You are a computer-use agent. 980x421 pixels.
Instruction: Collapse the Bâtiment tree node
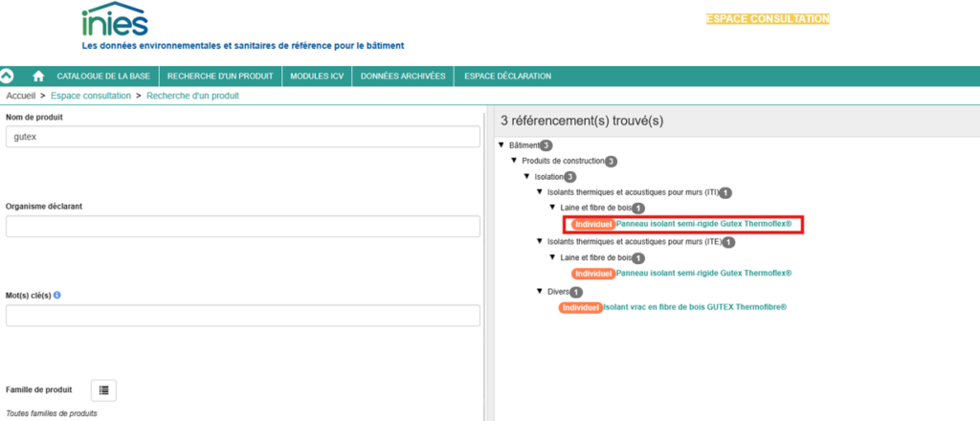(x=502, y=144)
